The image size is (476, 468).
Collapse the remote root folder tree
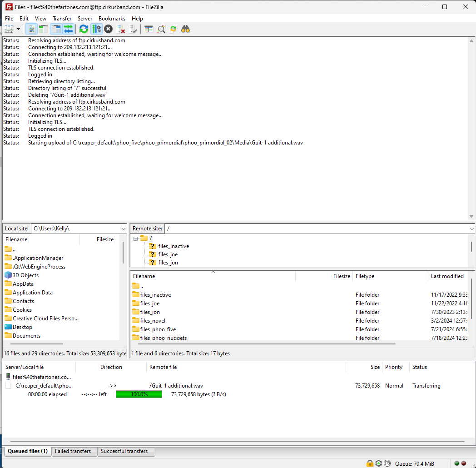point(135,238)
